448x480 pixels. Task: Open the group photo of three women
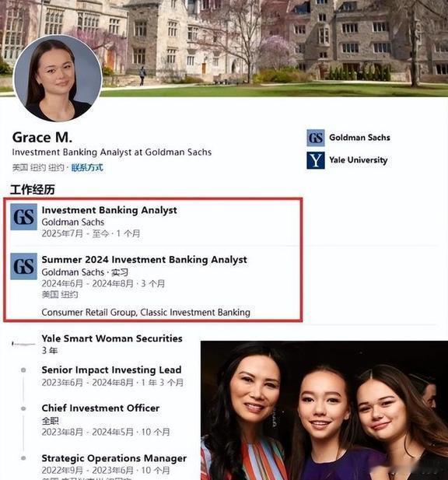click(x=324, y=410)
